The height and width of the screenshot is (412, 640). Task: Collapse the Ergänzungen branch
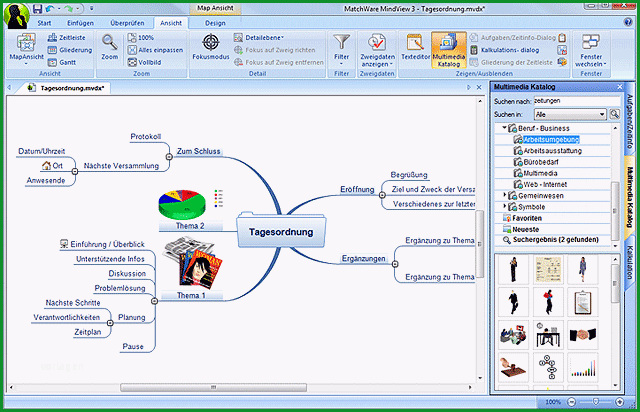pyautogui.click(x=395, y=264)
